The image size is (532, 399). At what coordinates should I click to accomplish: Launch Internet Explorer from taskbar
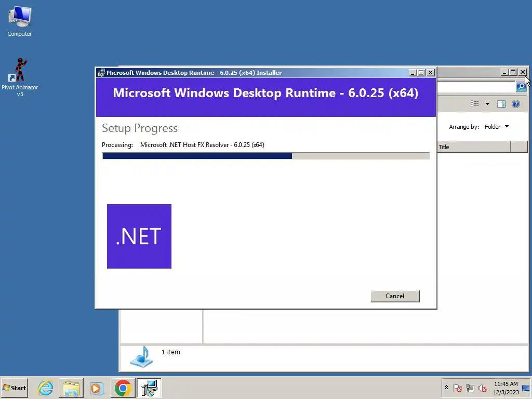tap(46, 388)
